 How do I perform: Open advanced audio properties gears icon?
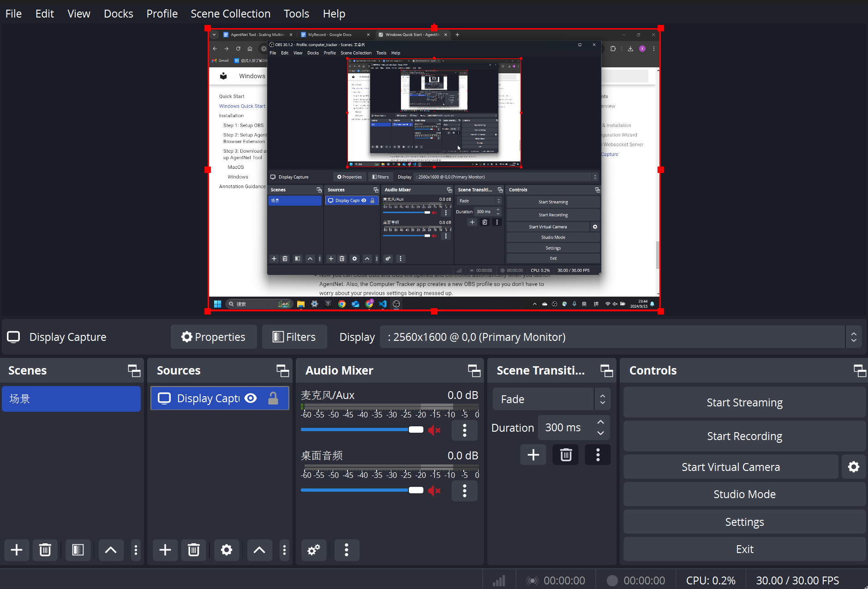click(x=314, y=550)
